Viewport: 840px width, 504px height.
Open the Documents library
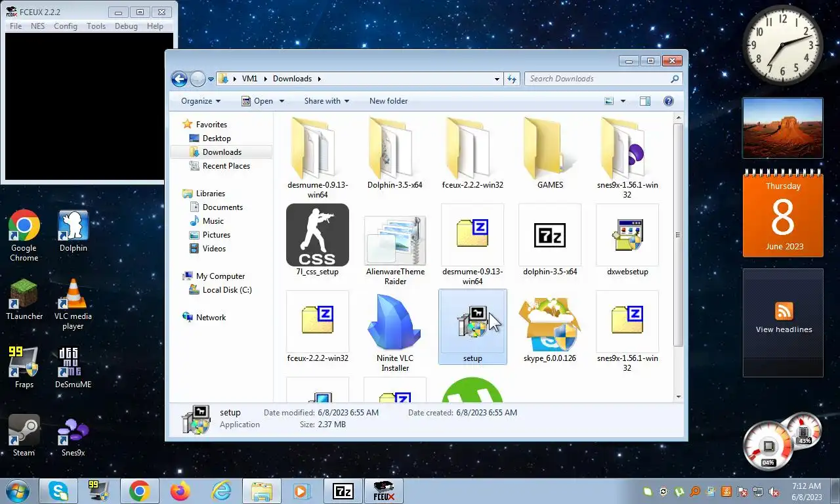[222, 207]
